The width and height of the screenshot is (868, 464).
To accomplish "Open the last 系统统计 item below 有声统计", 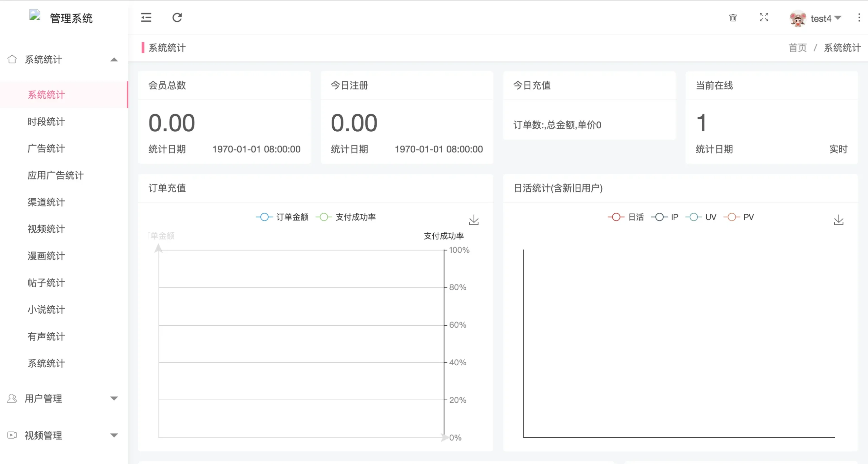I will click(64, 363).
